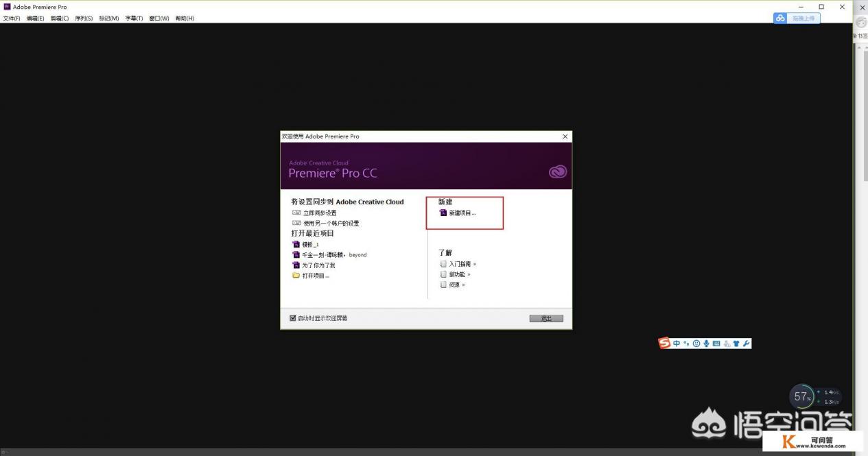The width and height of the screenshot is (868, 456).
Task: Open the 文件(F) menu
Action: (x=12, y=19)
